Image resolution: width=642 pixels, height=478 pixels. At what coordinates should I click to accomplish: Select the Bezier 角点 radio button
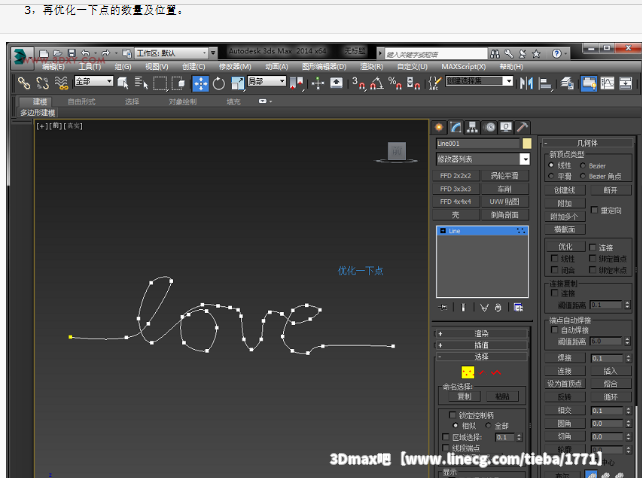click(x=583, y=176)
